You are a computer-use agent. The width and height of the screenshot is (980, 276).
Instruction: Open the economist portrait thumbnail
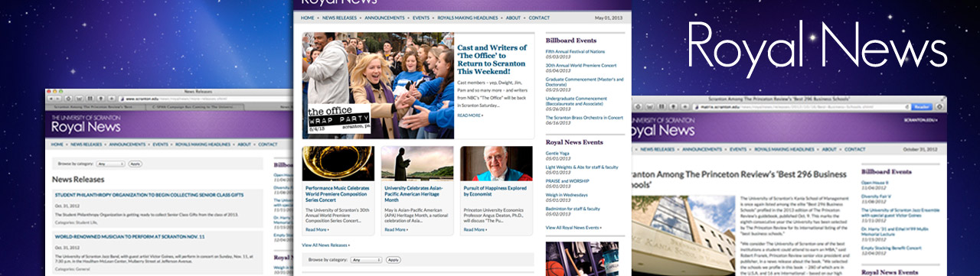click(496, 164)
